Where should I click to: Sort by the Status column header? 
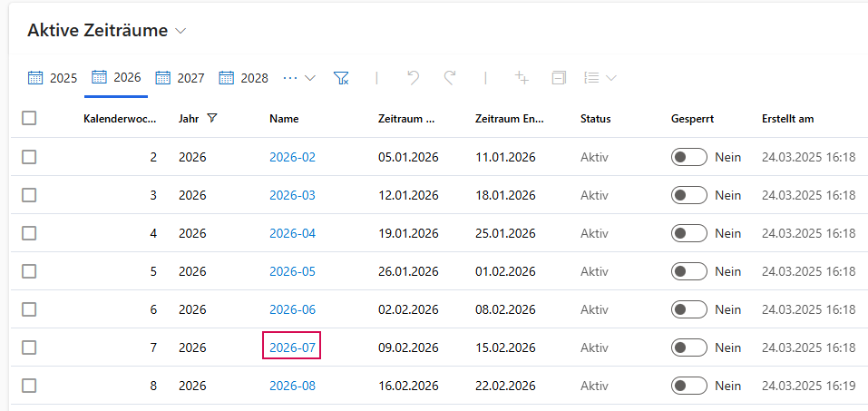click(595, 119)
